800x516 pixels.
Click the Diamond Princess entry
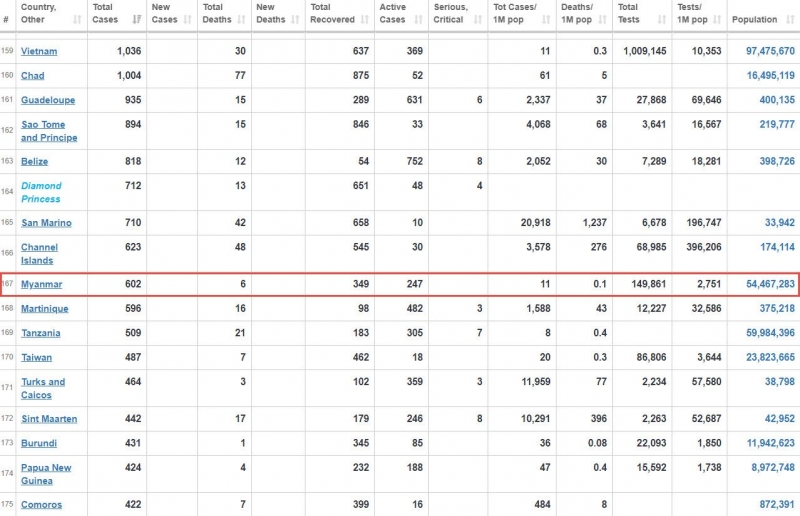pyautogui.click(x=41, y=192)
